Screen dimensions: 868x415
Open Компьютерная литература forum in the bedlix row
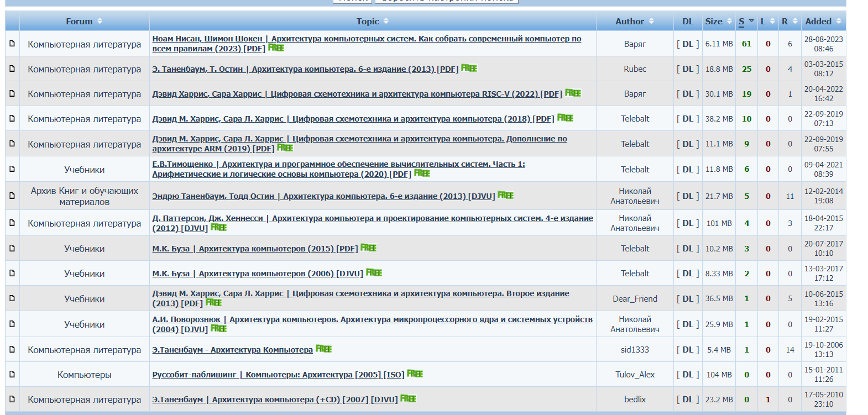[x=84, y=400]
